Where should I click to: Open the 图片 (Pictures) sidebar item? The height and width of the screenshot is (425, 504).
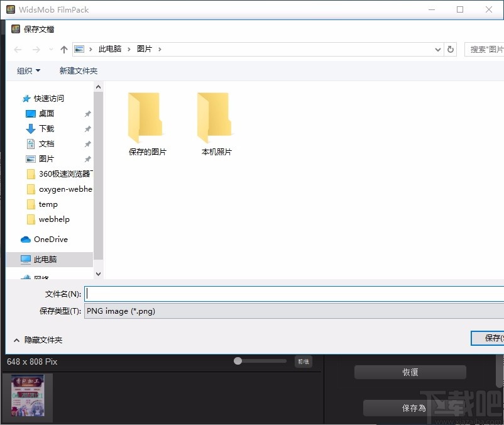coord(47,158)
